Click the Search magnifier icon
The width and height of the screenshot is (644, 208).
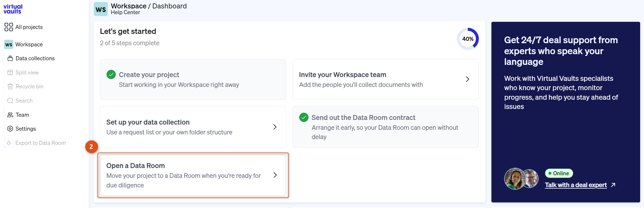(x=10, y=101)
